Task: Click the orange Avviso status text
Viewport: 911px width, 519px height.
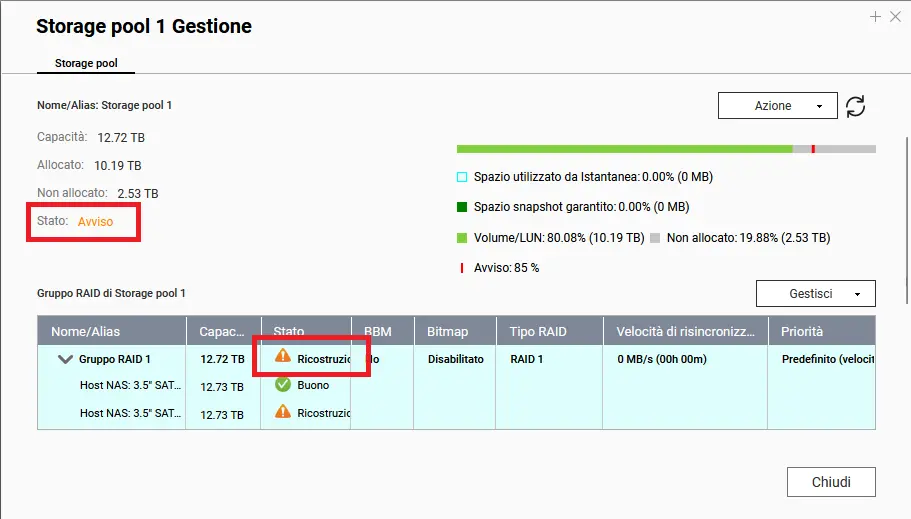Action: click(96, 221)
